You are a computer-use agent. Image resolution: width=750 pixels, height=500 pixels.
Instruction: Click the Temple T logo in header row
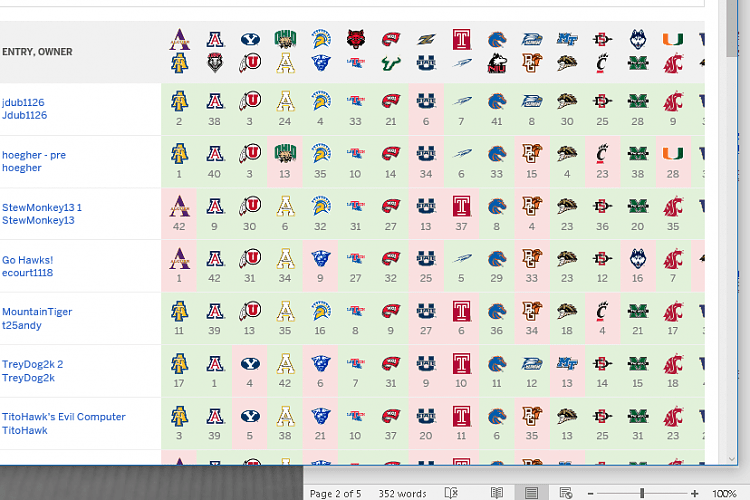coord(462,39)
